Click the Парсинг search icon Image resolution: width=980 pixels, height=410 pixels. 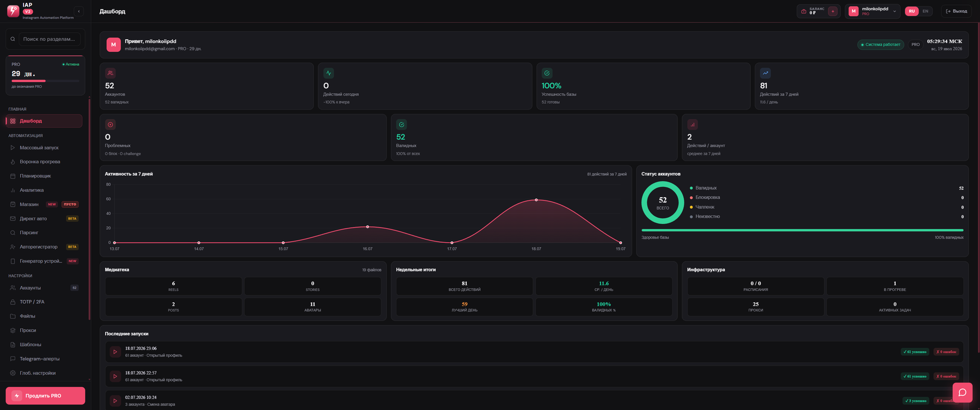point(13,232)
